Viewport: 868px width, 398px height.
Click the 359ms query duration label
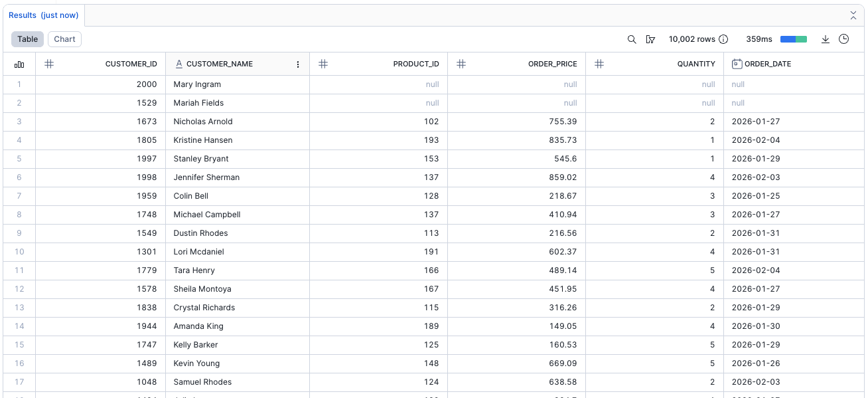[759, 39]
